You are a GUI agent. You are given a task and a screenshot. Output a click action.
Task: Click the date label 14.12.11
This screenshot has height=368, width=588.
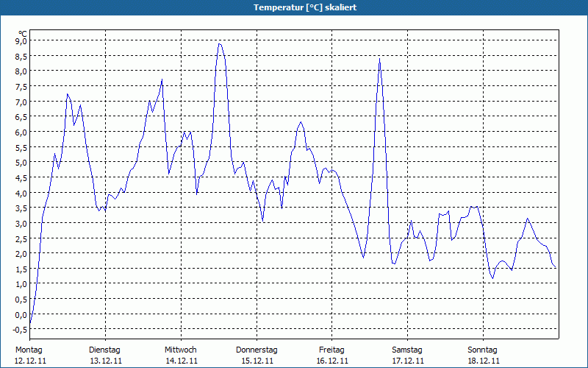point(182,361)
